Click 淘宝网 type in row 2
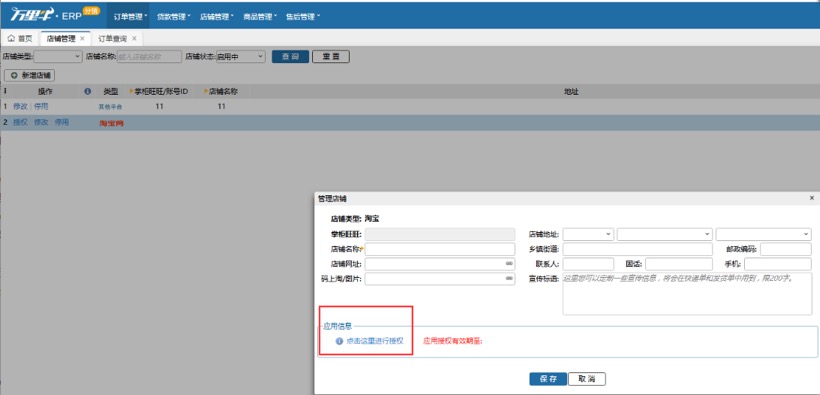The image size is (820, 395). click(111, 123)
